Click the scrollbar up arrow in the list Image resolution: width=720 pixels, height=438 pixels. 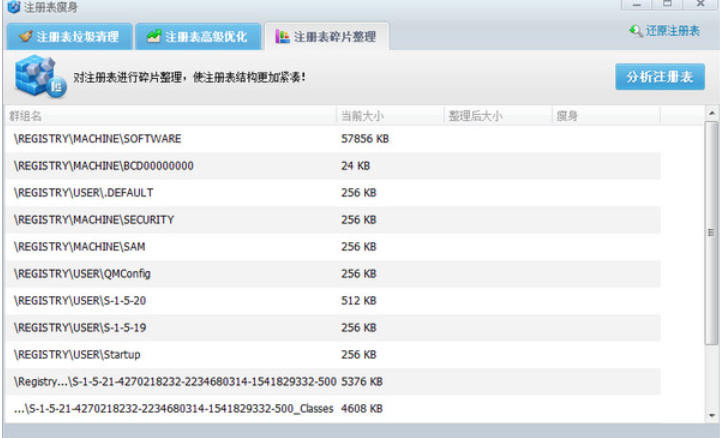711,115
